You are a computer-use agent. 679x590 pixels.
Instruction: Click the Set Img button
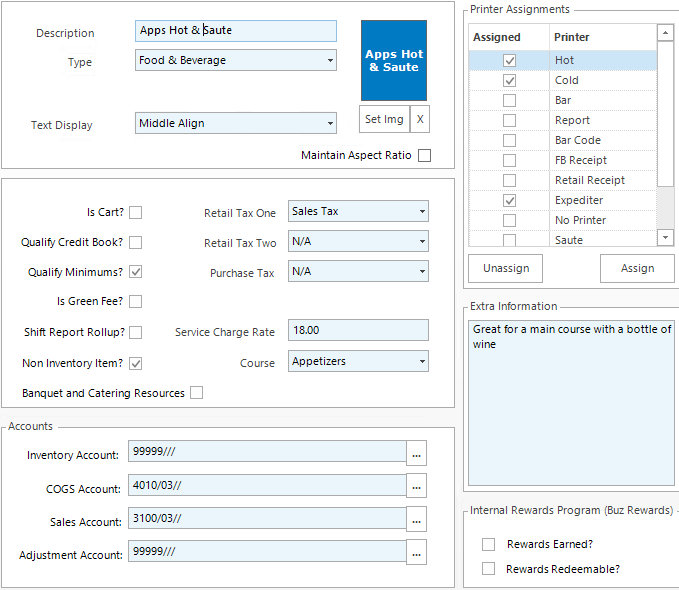click(x=384, y=119)
